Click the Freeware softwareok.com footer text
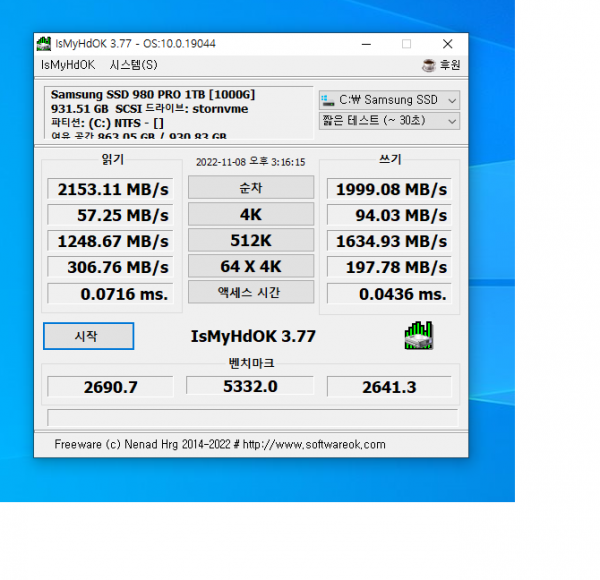 point(220,444)
